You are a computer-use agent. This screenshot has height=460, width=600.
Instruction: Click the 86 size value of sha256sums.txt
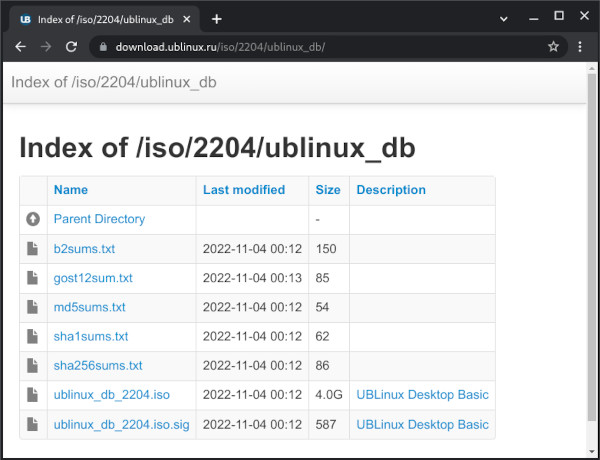[322, 365]
